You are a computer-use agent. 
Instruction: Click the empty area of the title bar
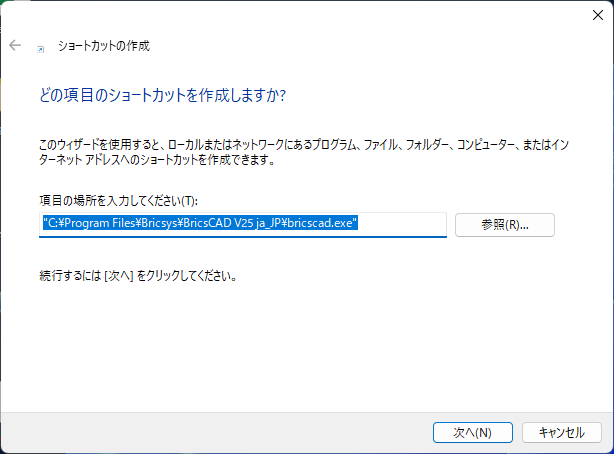tap(300, 14)
